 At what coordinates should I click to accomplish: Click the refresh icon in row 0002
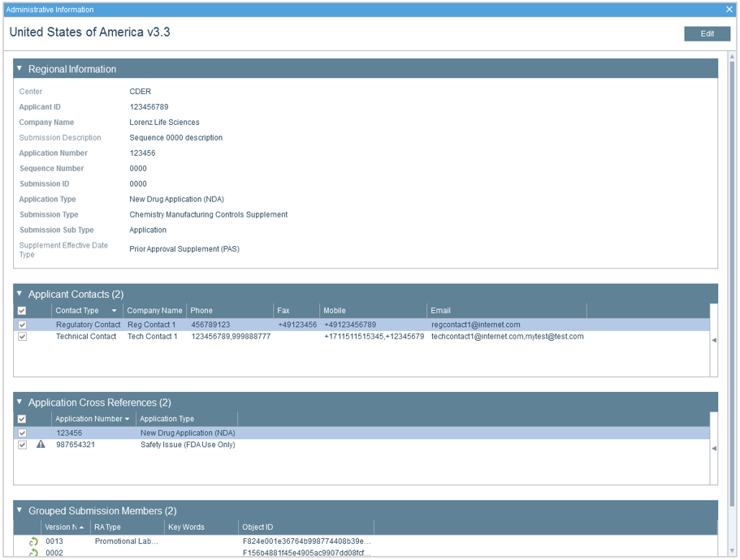(x=33, y=553)
